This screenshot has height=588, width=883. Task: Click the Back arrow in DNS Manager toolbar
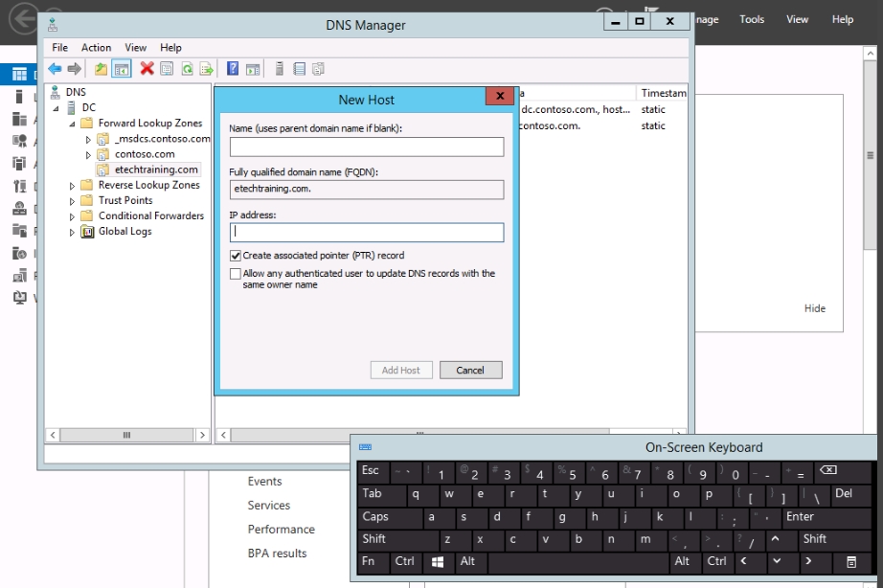click(x=55, y=69)
